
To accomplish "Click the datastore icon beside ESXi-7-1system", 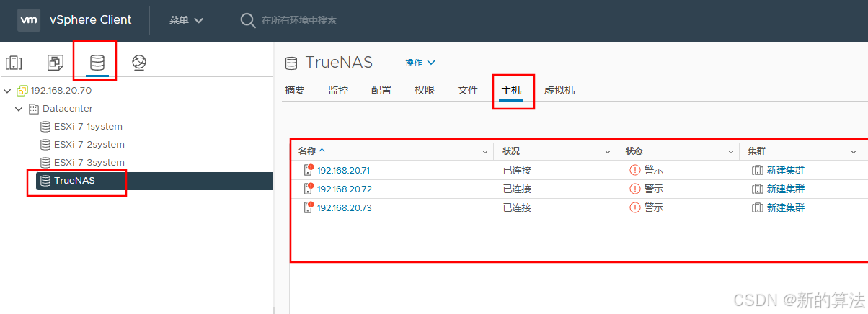I will click(x=45, y=127).
